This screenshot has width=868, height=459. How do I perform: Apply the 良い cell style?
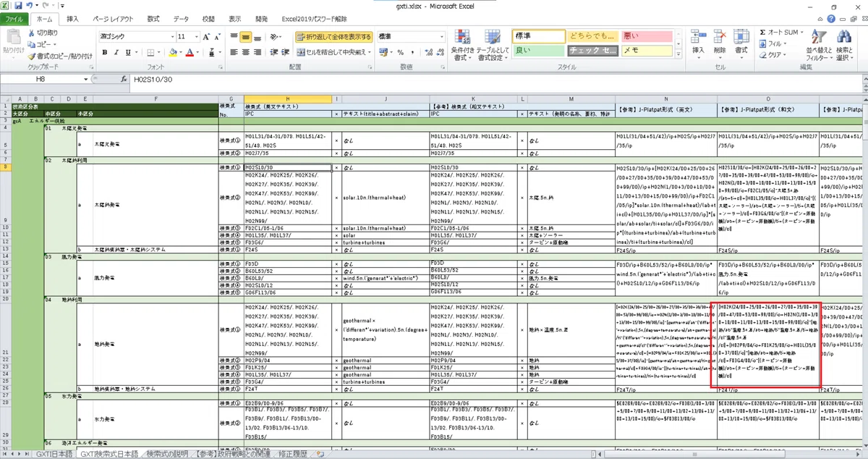pyautogui.click(x=539, y=50)
